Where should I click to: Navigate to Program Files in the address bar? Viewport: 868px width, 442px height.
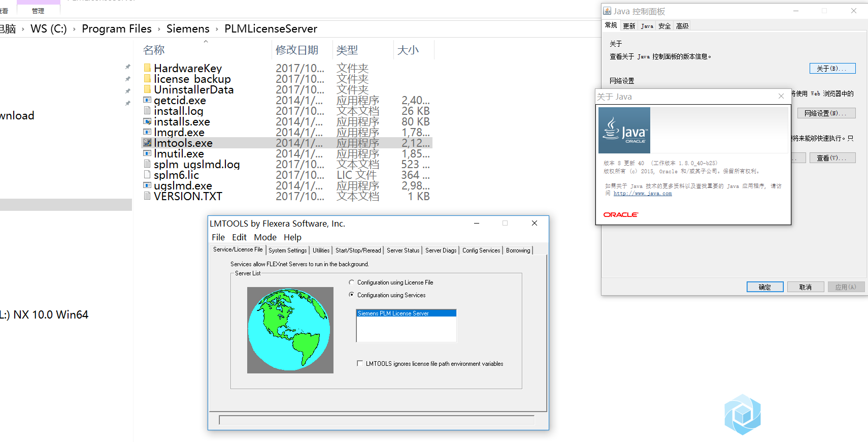pos(117,29)
